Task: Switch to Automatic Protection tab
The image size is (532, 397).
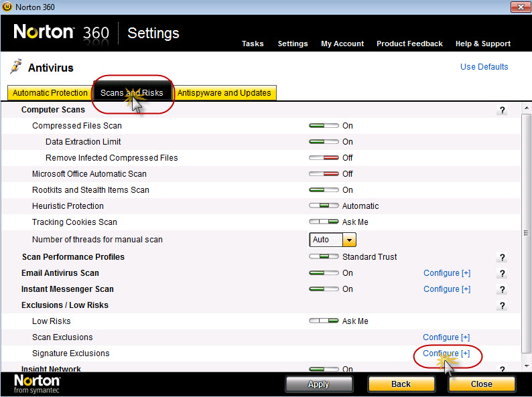Action: pyautogui.click(x=50, y=93)
